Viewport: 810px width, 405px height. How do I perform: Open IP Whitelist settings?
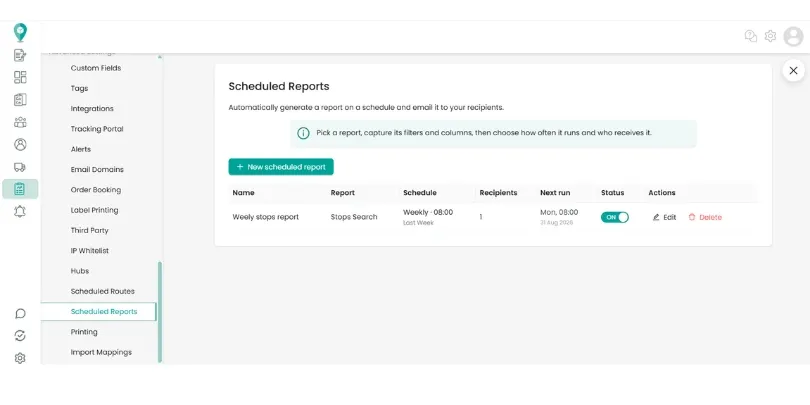coord(90,251)
